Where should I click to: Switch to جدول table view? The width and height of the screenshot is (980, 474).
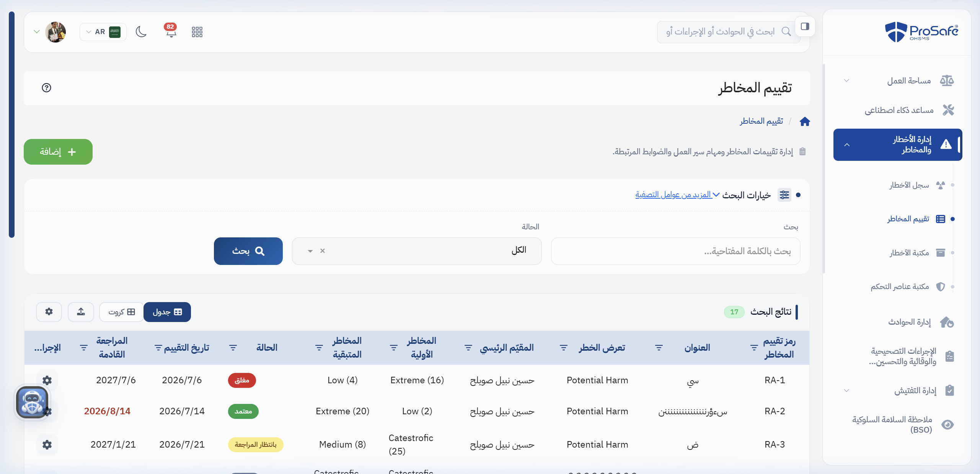(x=167, y=312)
